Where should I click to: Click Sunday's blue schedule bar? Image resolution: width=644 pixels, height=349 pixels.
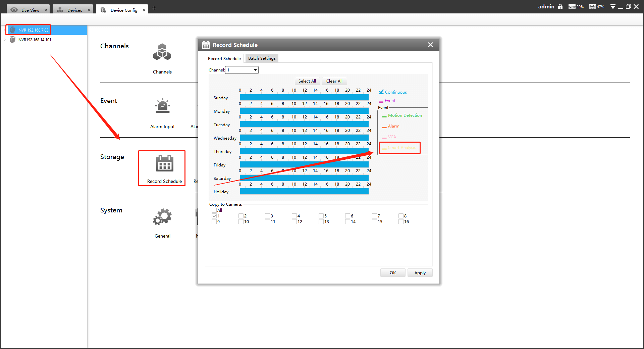[304, 97]
